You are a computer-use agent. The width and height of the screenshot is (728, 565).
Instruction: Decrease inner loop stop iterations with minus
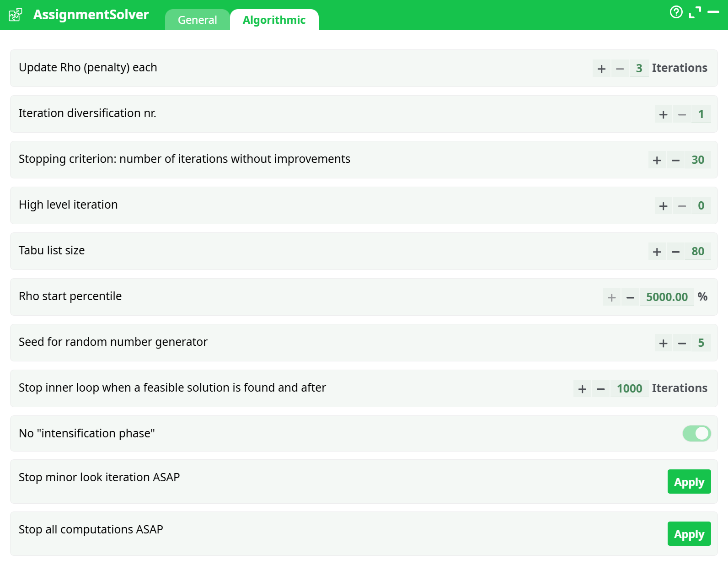click(601, 389)
